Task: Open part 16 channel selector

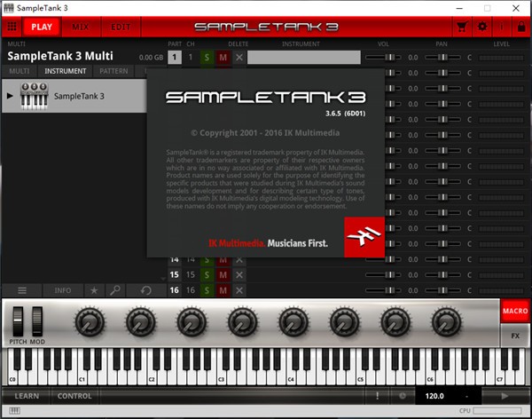Action: pyautogui.click(x=191, y=290)
